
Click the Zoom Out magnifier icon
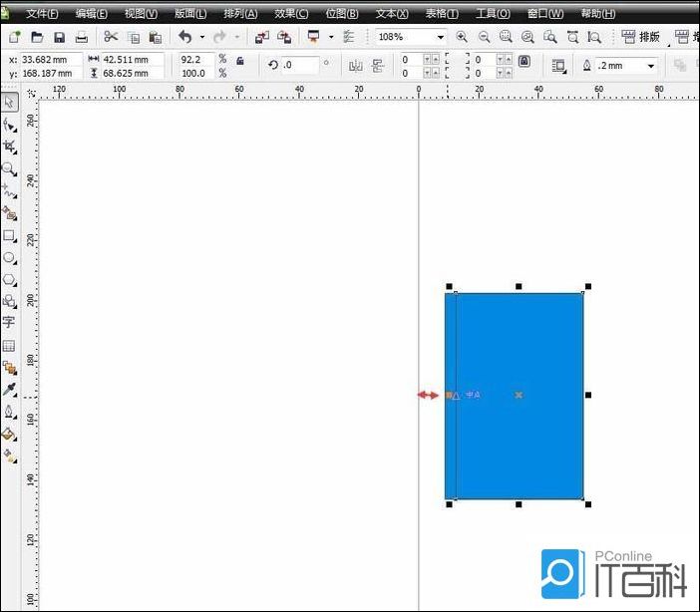(x=484, y=37)
